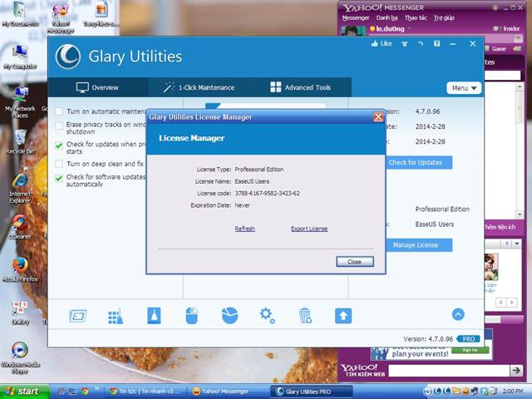Click the Yahoo web search input field

(x=449, y=371)
